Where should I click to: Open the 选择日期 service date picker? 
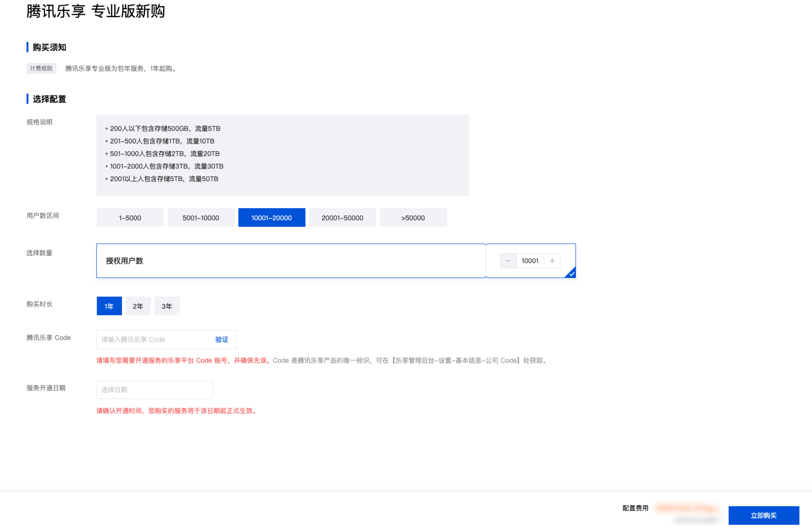click(x=155, y=390)
